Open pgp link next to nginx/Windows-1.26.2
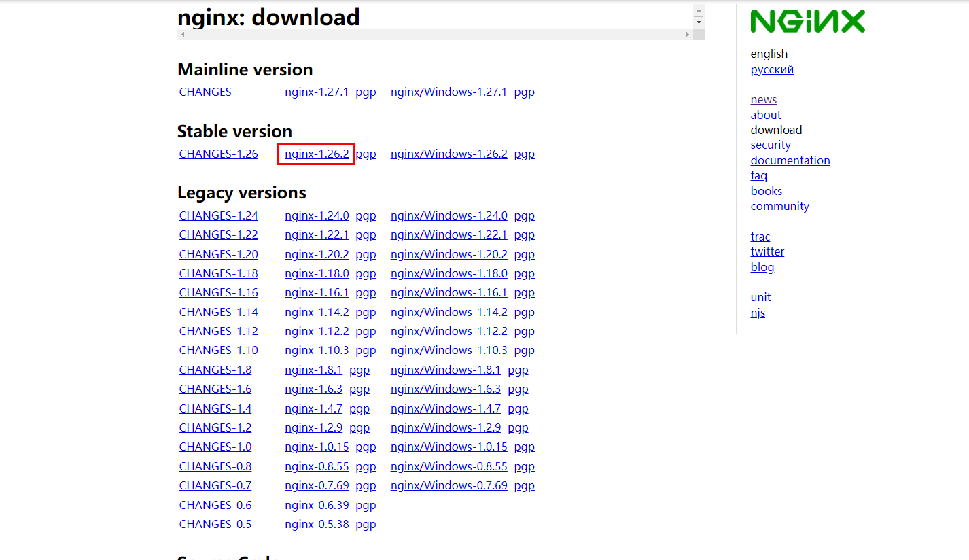Screen dimensions: 969x560 coord(524,154)
